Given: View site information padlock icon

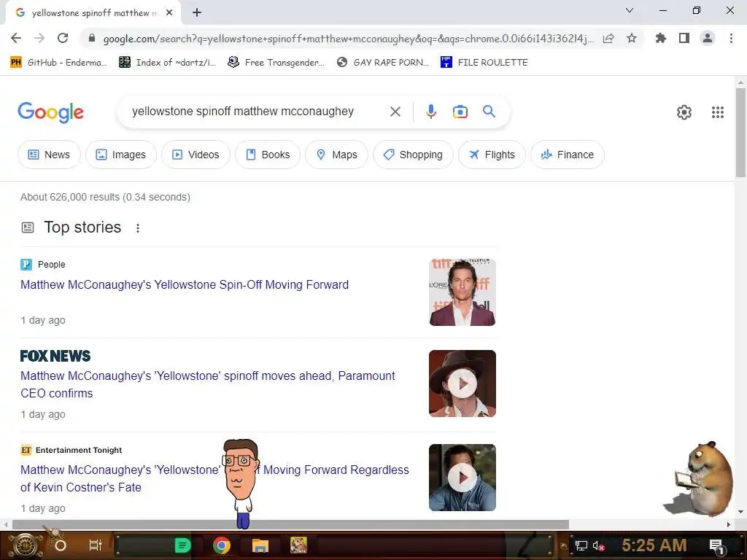Looking at the screenshot, I should tap(92, 38).
